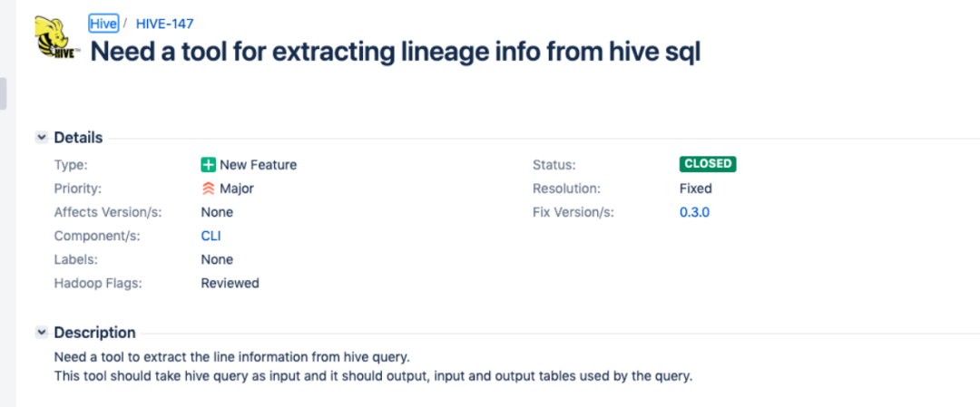Click the Hive project logo
980x407 pixels.
tap(55, 38)
